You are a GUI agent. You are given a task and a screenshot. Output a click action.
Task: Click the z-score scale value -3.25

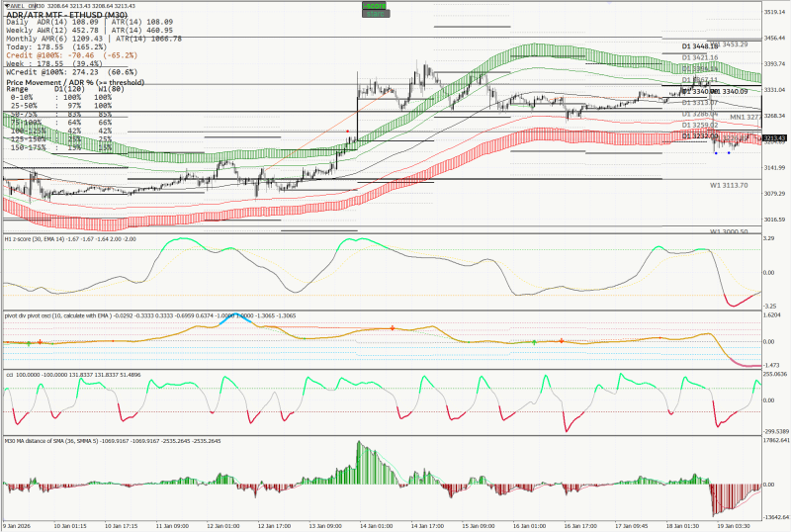770,307
